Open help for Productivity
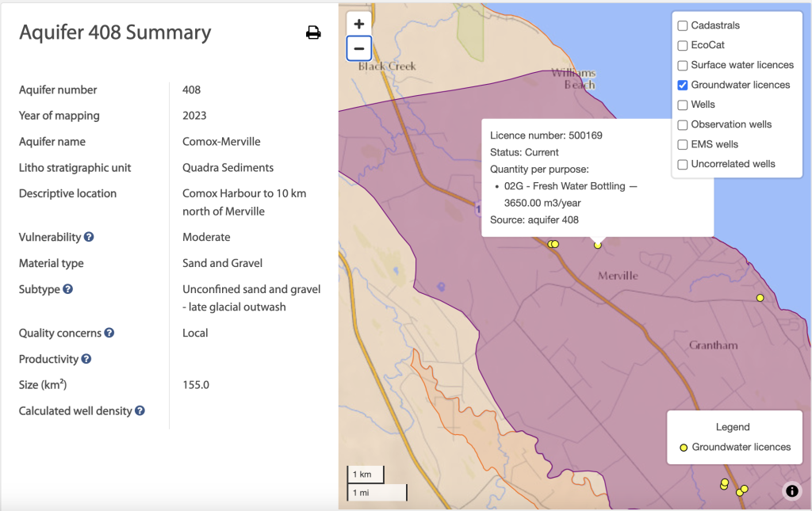The width and height of the screenshot is (812, 511). [x=87, y=359]
